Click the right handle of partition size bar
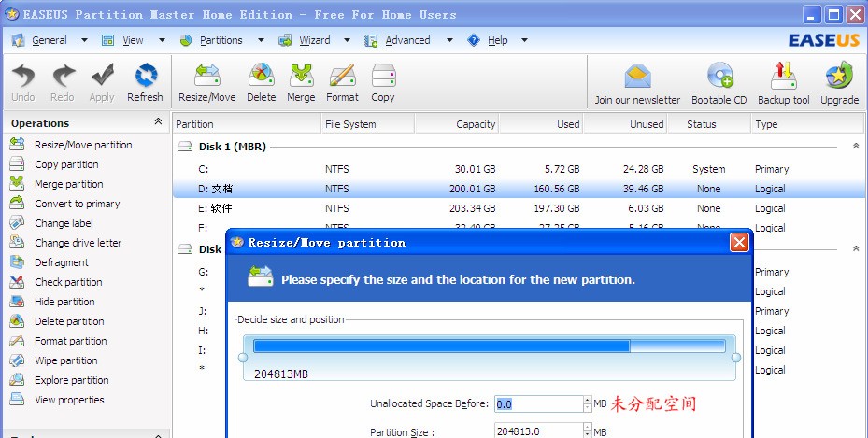This screenshot has height=438, width=868. 736,358
